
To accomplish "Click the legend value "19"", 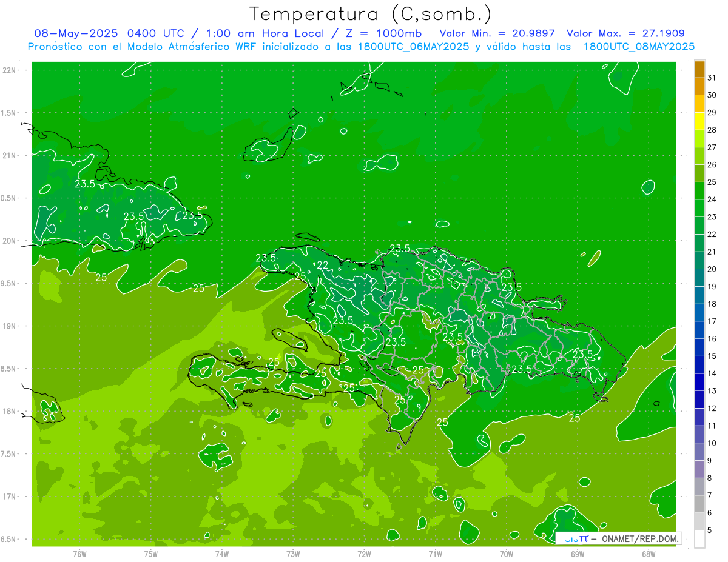I will coord(712,287).
